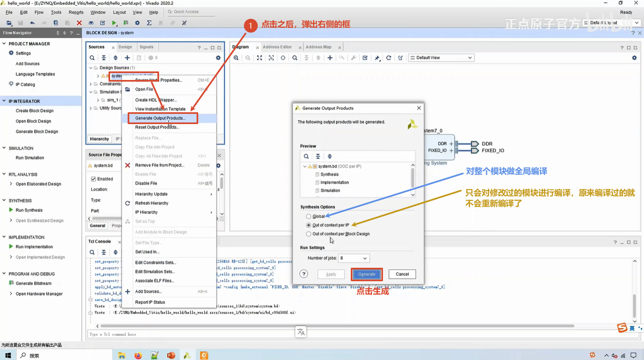Collapse the IP INTEGRATOR section

pyautogui.click(x=4, y=101)
